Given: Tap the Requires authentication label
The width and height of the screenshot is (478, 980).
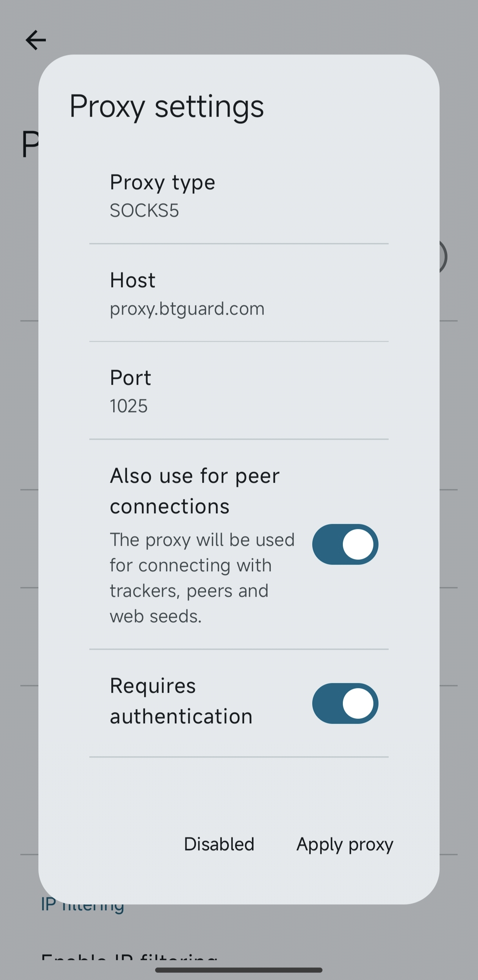Looking at the screenshot, I should tap(181, 701).
